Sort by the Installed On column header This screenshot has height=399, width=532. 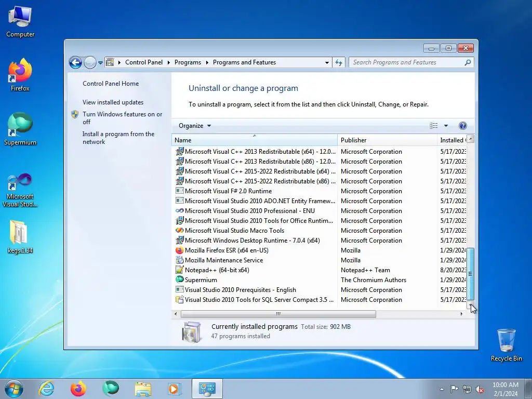(x=451, y=140)
